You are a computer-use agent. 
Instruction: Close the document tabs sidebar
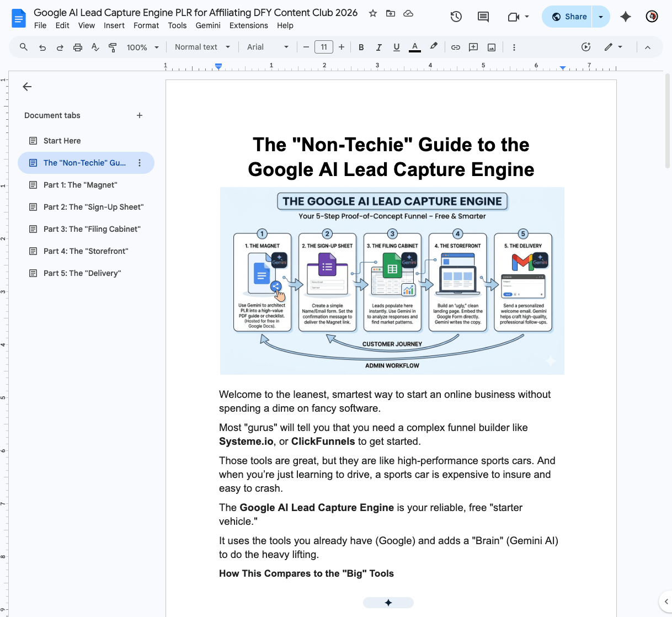click(x=27, y=87)
